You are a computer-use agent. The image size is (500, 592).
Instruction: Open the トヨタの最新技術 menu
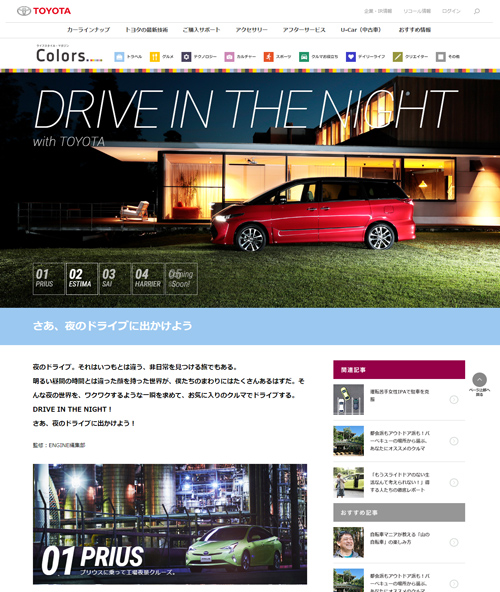point(147,30)
